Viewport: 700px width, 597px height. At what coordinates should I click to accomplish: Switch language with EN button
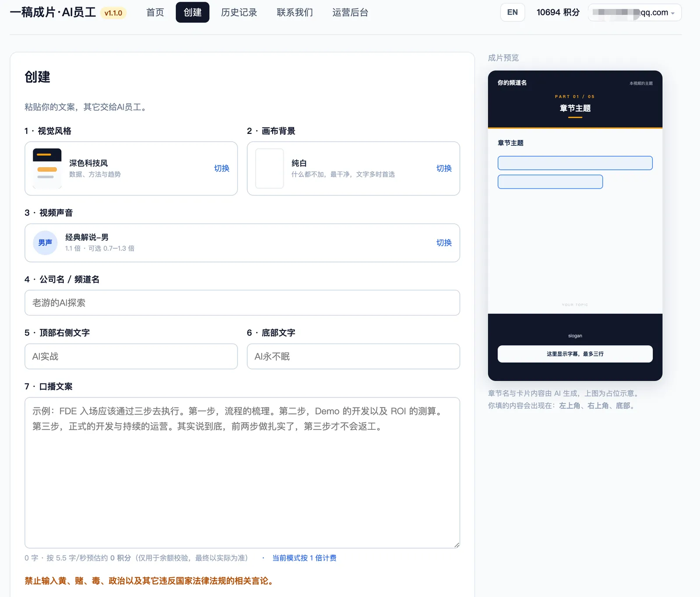[512, 12]
